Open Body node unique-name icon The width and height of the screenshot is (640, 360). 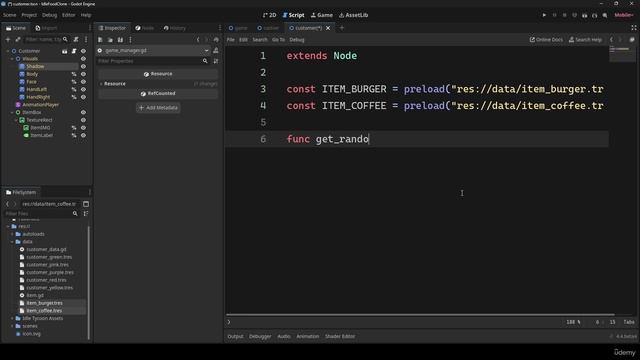[x=74, y=74]
